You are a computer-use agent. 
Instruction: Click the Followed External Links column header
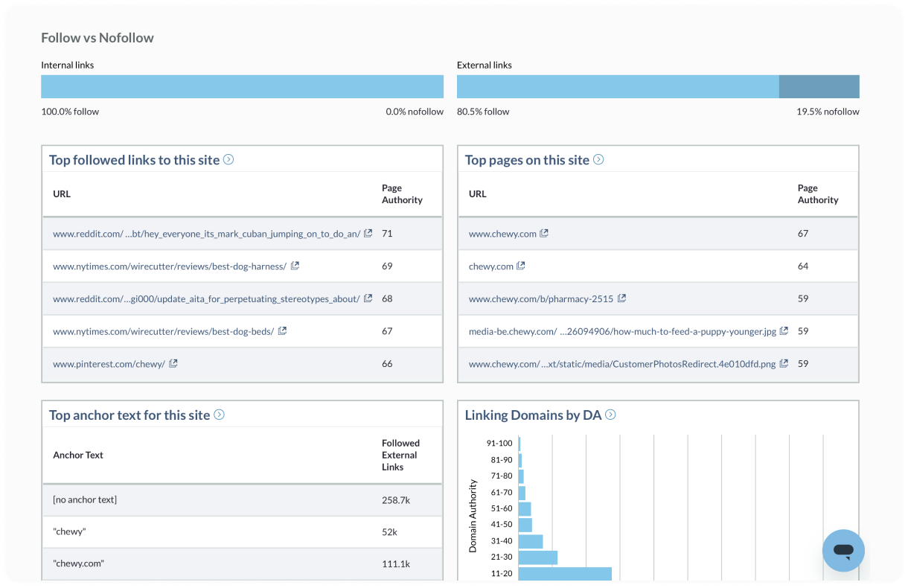401,455
